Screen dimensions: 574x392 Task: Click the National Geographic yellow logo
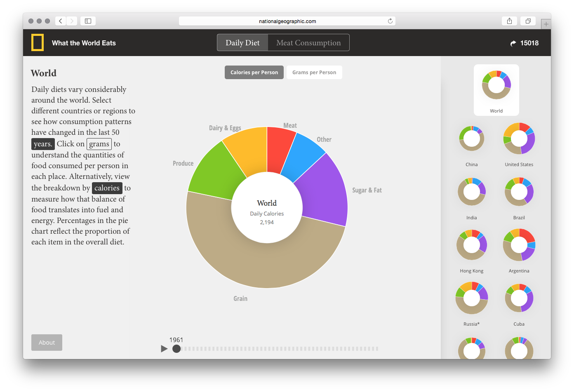[38, 43]
